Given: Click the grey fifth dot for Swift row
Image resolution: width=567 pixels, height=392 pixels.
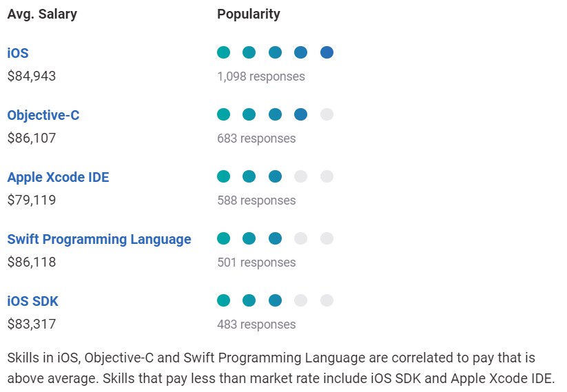Looking at the screenshot, I should 327,238.
